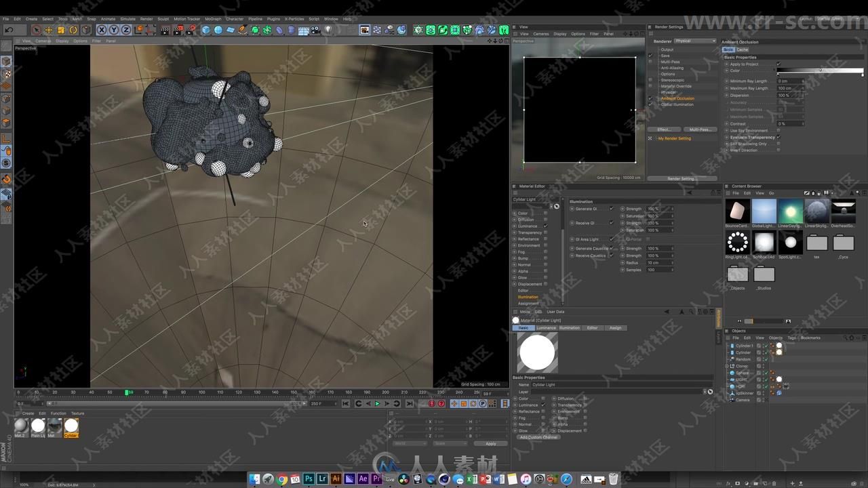
Task: Open viewport Filter menu
Action: 96,41
